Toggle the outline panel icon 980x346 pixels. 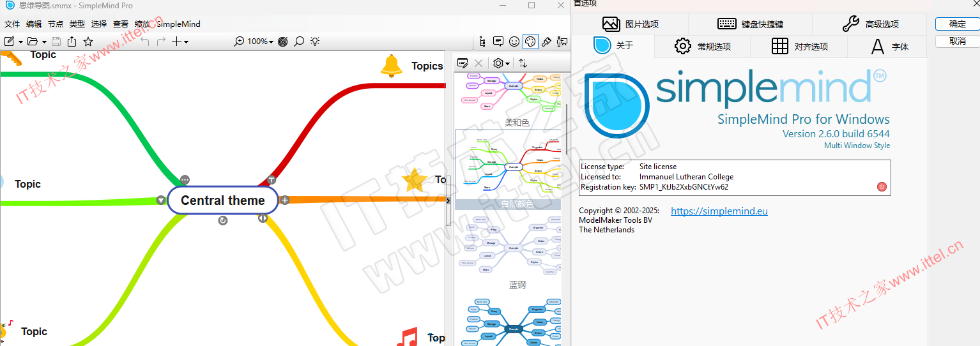482,41
